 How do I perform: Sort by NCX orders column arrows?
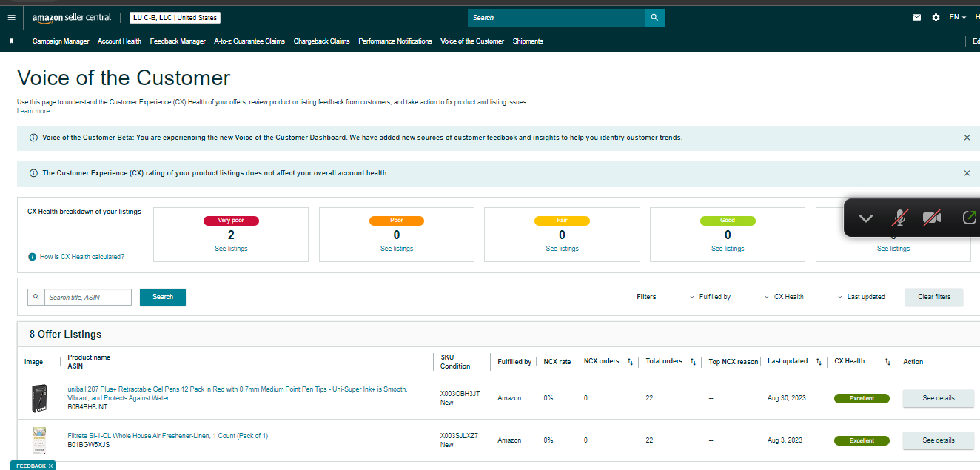[x=630, y=362]
